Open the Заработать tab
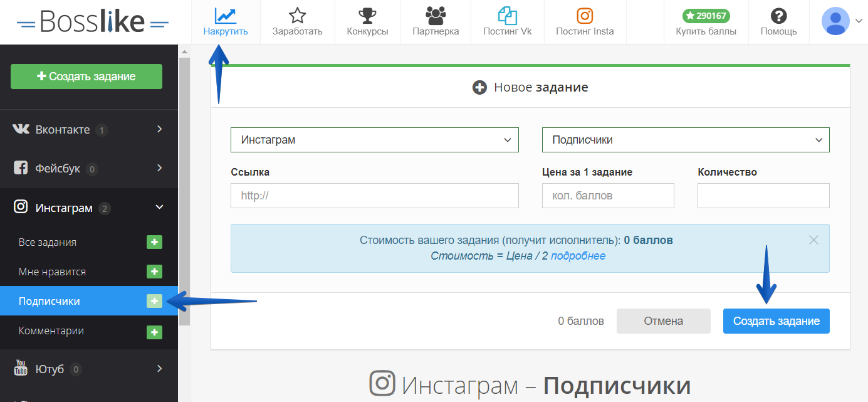The width and height of the screenshot is (868, 402). (297, 23)
